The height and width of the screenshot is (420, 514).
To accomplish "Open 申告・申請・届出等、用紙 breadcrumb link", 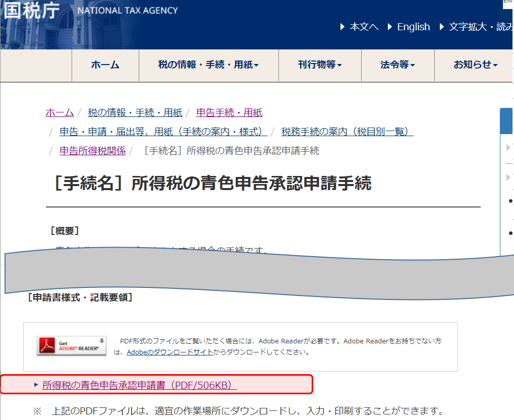I will (163, 132).
